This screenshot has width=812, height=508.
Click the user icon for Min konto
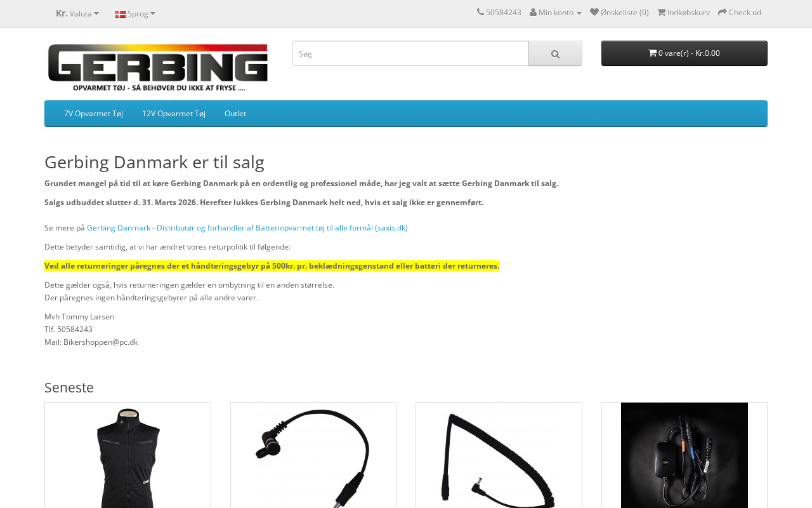coord(533,12)
